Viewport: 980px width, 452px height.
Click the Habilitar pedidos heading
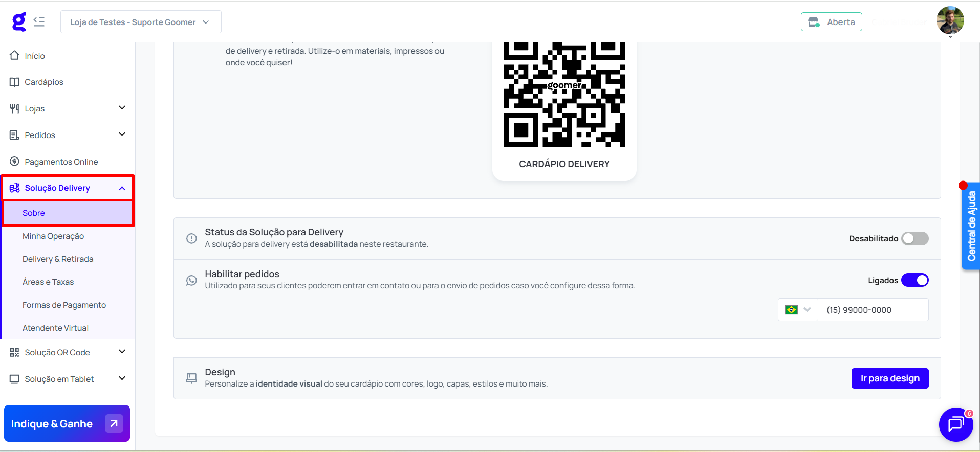click(242, 274)
